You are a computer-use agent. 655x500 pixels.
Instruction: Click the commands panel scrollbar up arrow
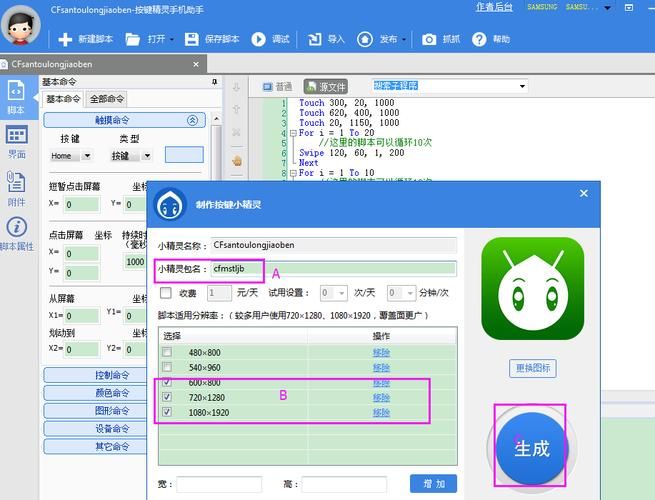216,119
